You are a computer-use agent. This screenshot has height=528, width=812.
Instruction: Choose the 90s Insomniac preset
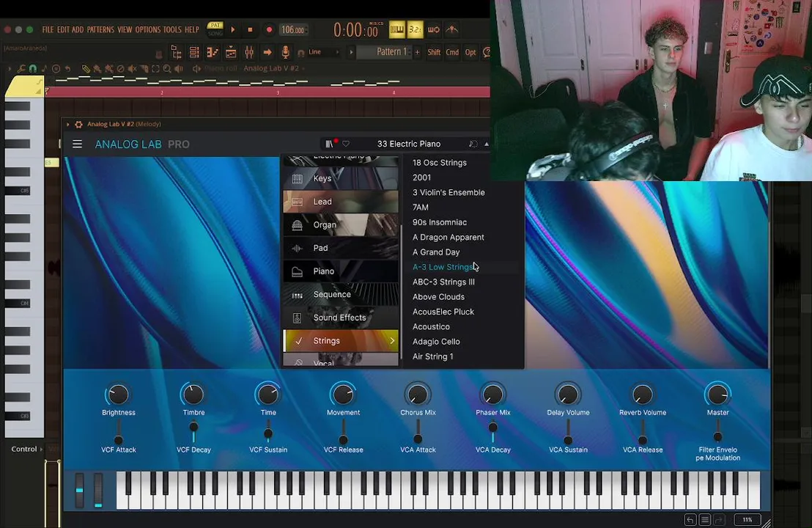point(440,222)
